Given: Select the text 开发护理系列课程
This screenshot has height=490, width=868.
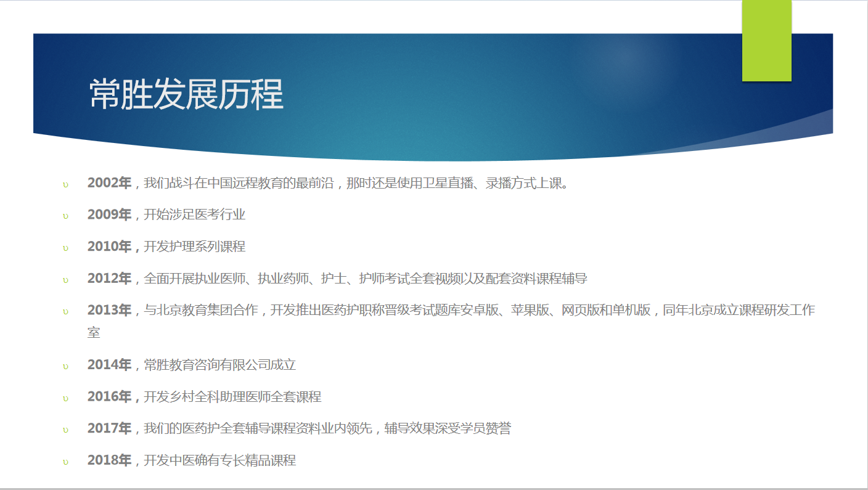Looking at the screenshot, I should click(x=195, y=247).
